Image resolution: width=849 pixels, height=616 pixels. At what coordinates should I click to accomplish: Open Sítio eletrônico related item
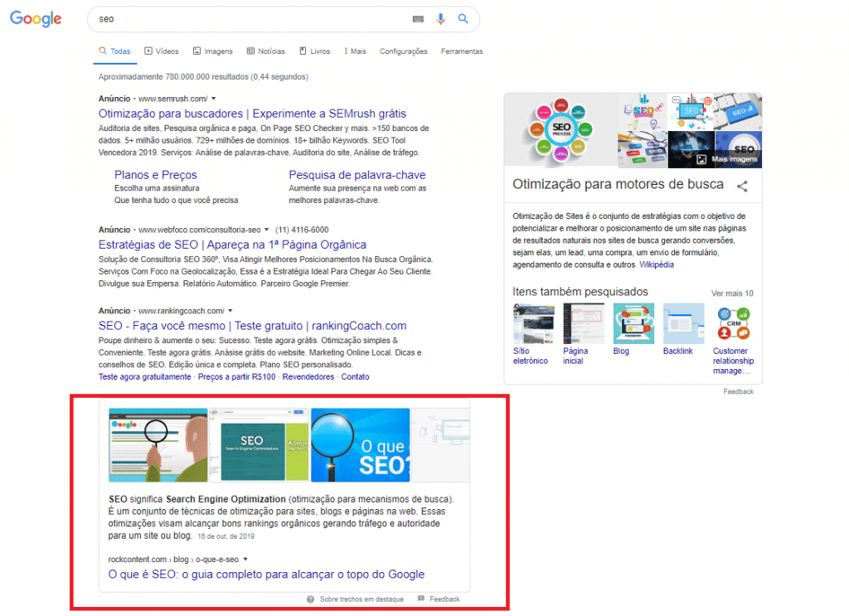pyautogui.click(x=533, y=334)
